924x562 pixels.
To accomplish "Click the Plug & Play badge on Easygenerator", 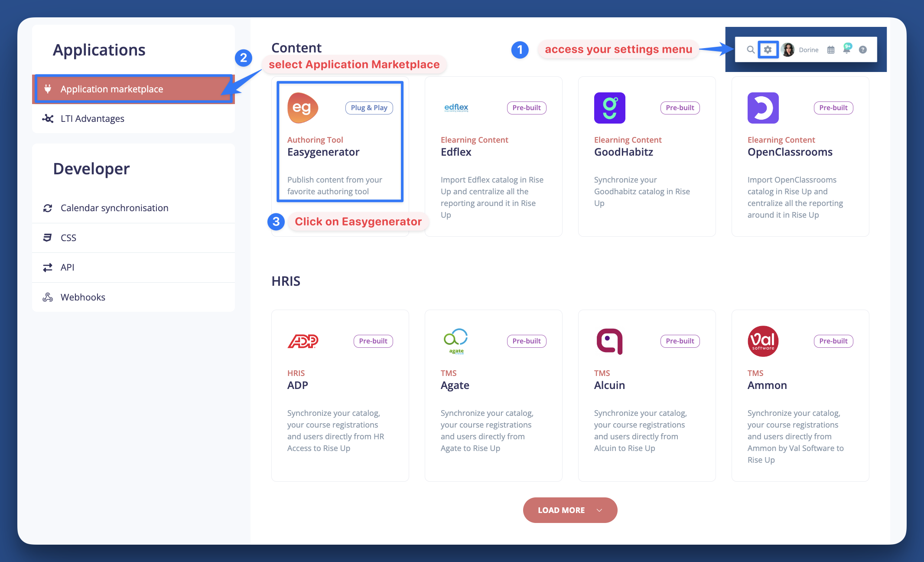I will (369, 108).
